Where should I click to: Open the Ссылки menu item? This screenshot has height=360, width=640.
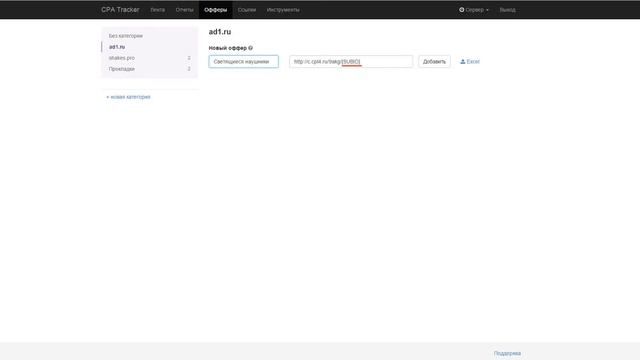(247, 10)
